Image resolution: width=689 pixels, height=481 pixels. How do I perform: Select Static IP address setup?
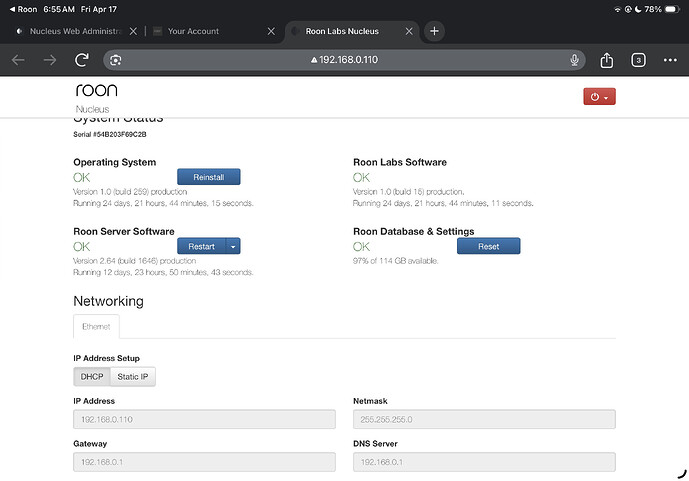[133, 376]
